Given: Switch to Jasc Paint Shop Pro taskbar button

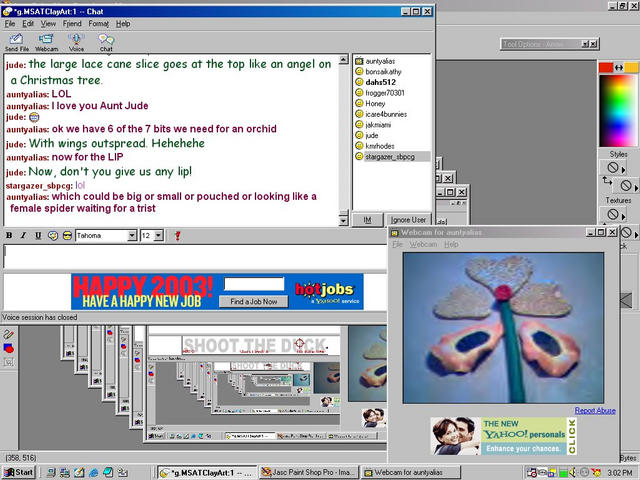Looking at the screenshot, I should tap(309, 472).
